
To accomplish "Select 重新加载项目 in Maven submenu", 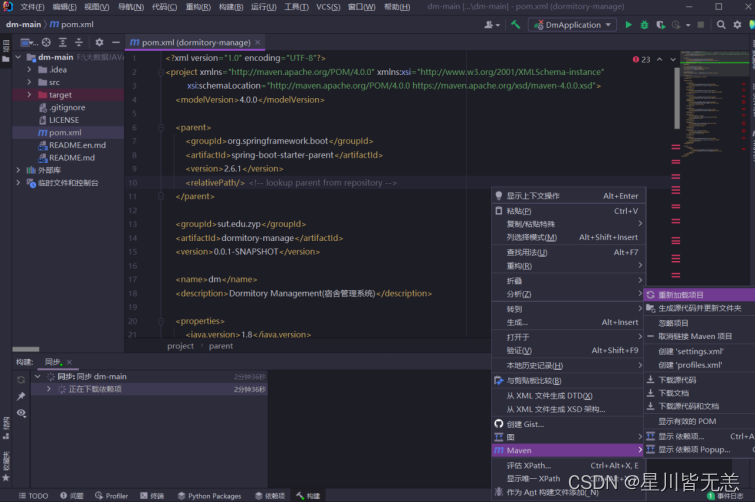I will pyautogui.click(x=699, y=295).
